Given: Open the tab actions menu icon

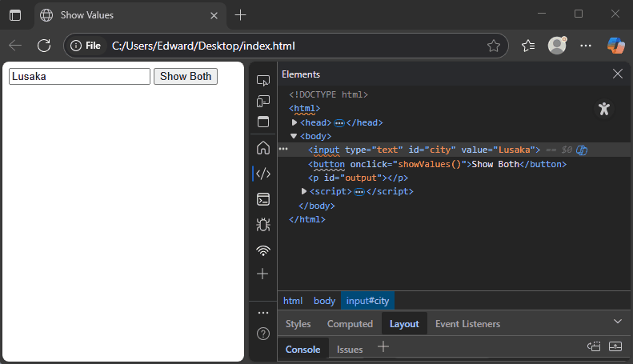Looking at the screenshot, I should tap(15, 15).
